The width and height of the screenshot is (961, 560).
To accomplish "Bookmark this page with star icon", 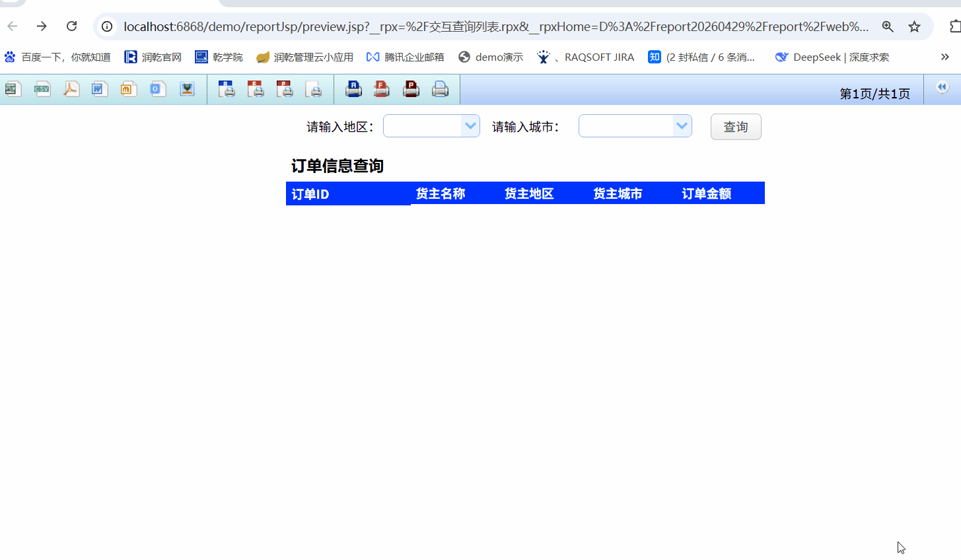I will (914, 26).
